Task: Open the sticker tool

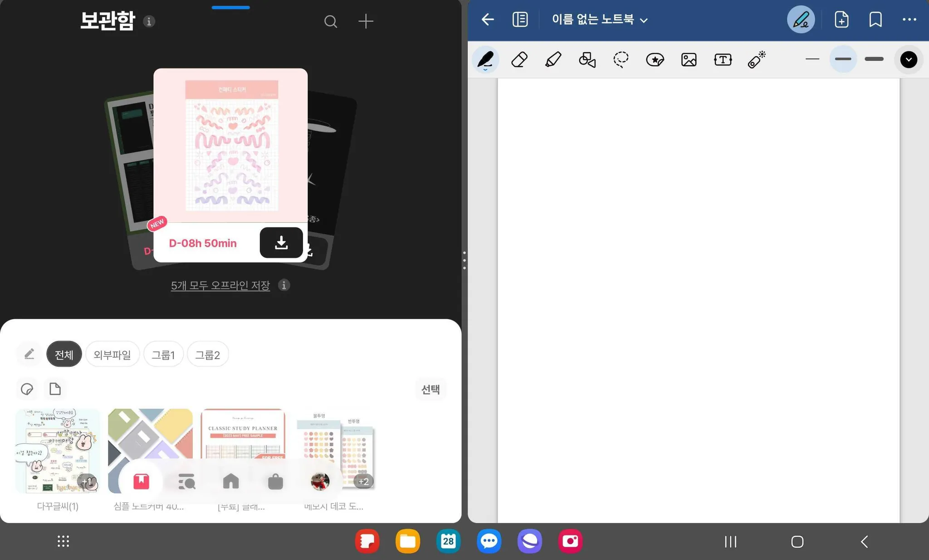Action: [655, 59]
